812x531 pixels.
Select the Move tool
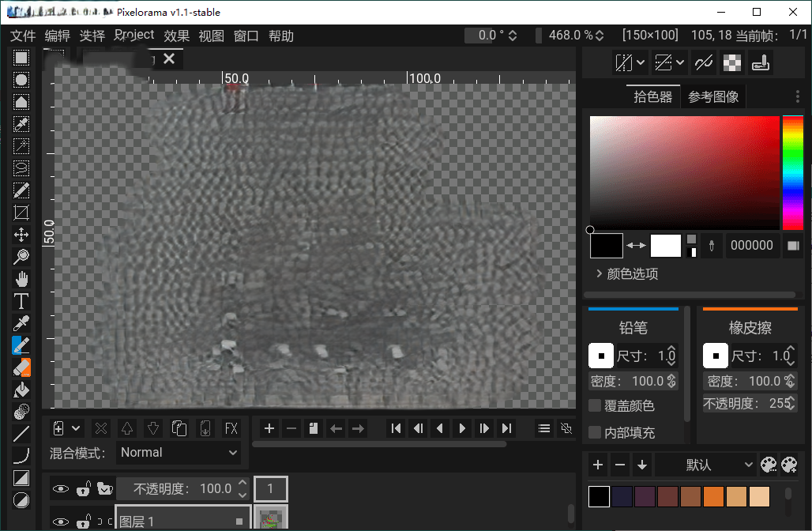(x=21, y=235)
